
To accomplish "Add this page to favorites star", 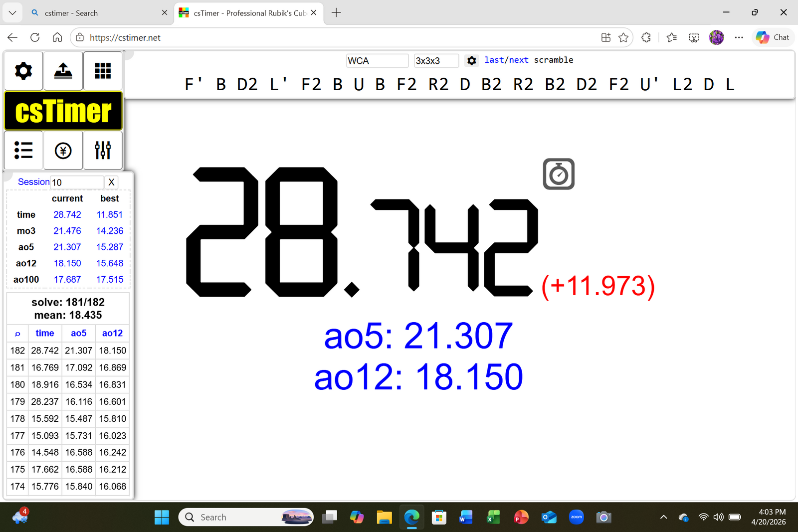I will [623, 37].
